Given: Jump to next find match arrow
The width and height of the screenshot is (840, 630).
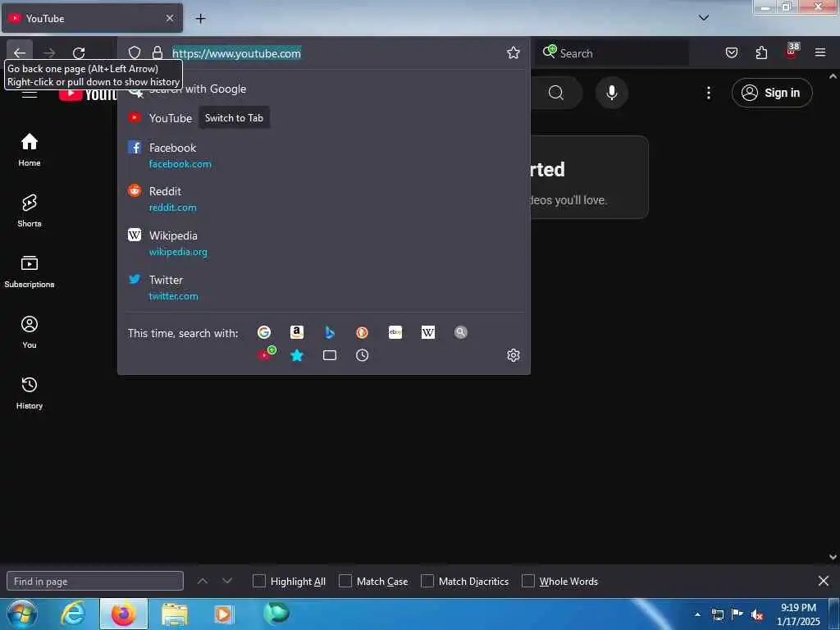Looking at the screenshot, I should click(x=227, y=581).
